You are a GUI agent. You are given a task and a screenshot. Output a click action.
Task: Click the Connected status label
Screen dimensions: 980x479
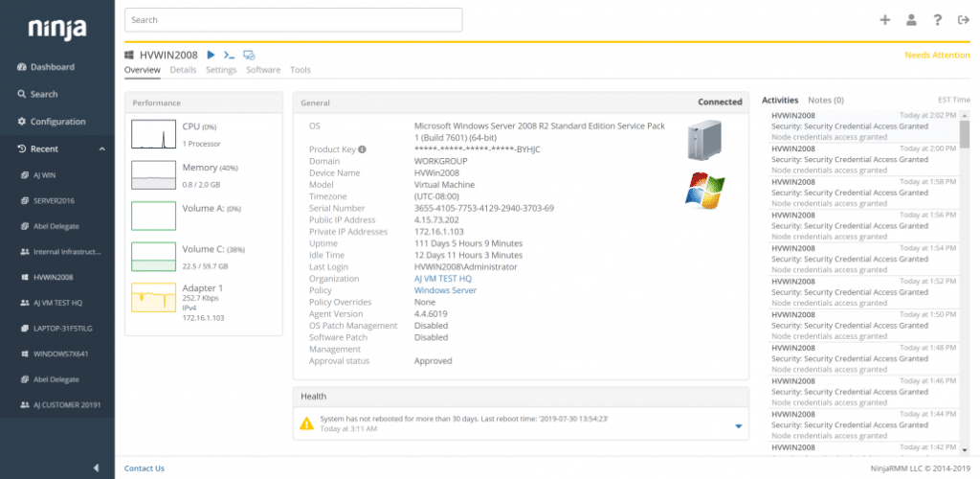(x=720, y=102)
